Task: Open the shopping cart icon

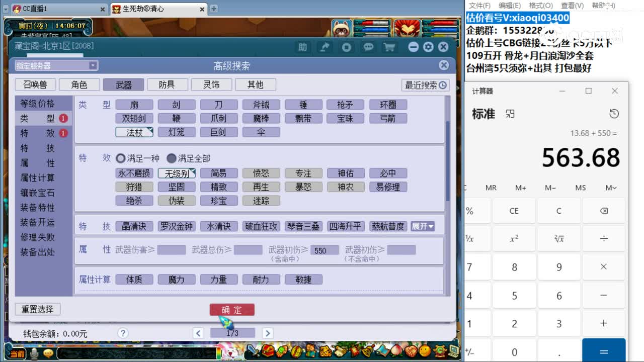Action: tap(390, 47)
